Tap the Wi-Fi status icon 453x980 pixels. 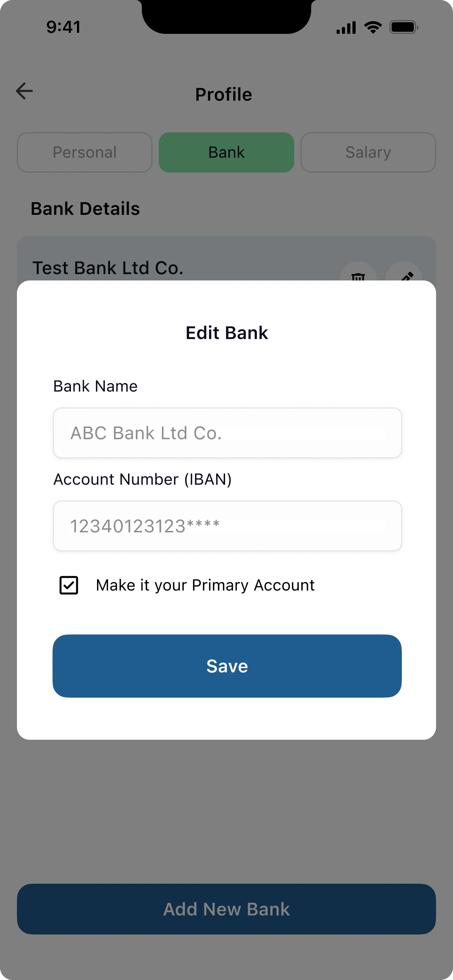tap(373, 28)
